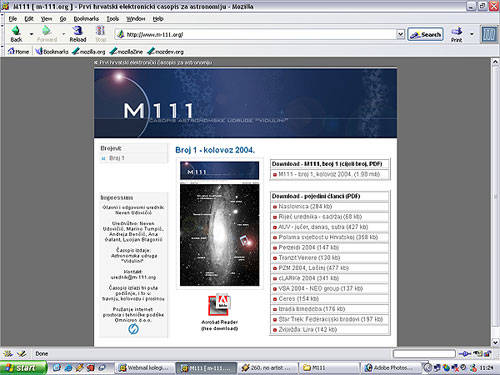500x375 pixels.
Task: Open the Ceres article PDF link
Action: [x=298, y=299]
